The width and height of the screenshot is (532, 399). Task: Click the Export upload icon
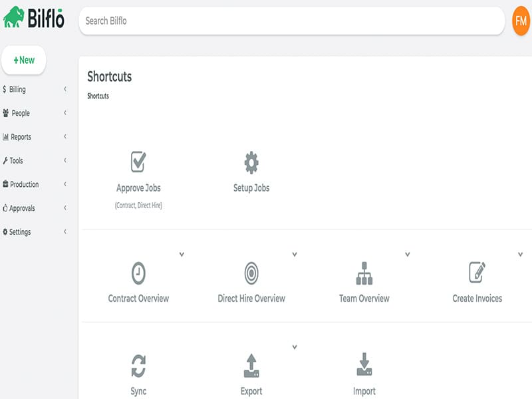click(x=251, y=366)
